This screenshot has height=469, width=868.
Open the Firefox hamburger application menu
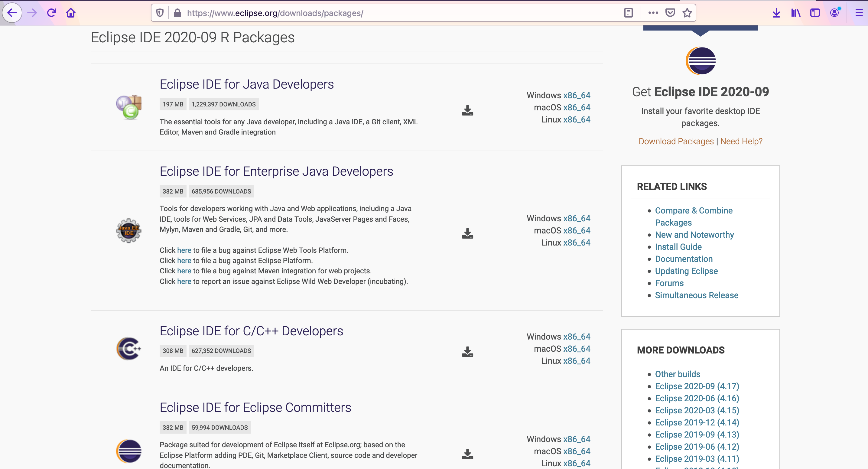point(859,13)
